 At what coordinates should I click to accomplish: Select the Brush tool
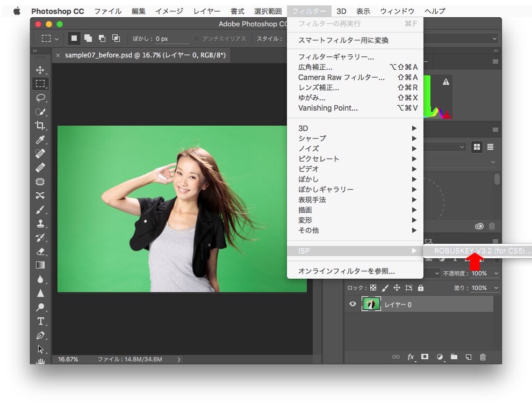coord(40,209)
